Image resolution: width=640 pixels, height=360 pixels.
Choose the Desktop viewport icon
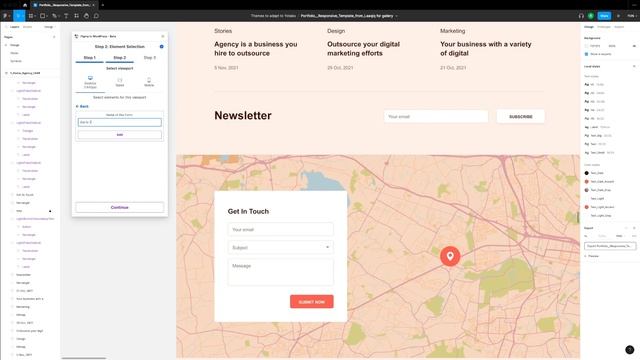[x=90, y=78]
